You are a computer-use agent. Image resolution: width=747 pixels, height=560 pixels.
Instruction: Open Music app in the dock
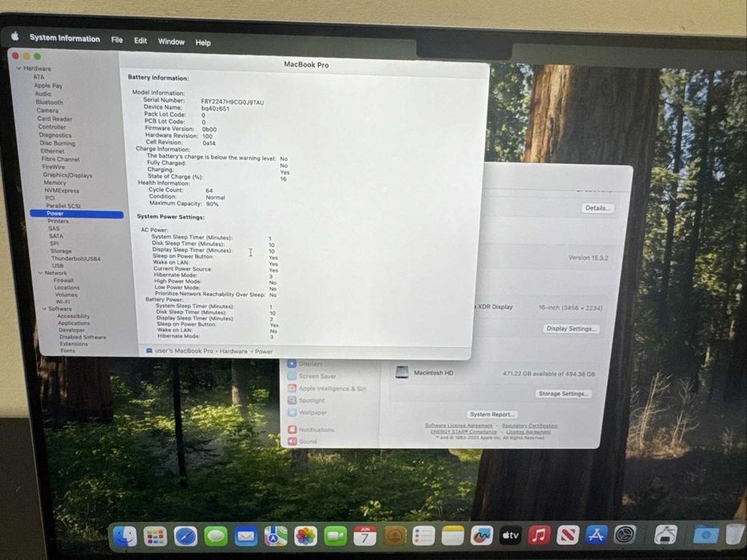click(539, 535)
